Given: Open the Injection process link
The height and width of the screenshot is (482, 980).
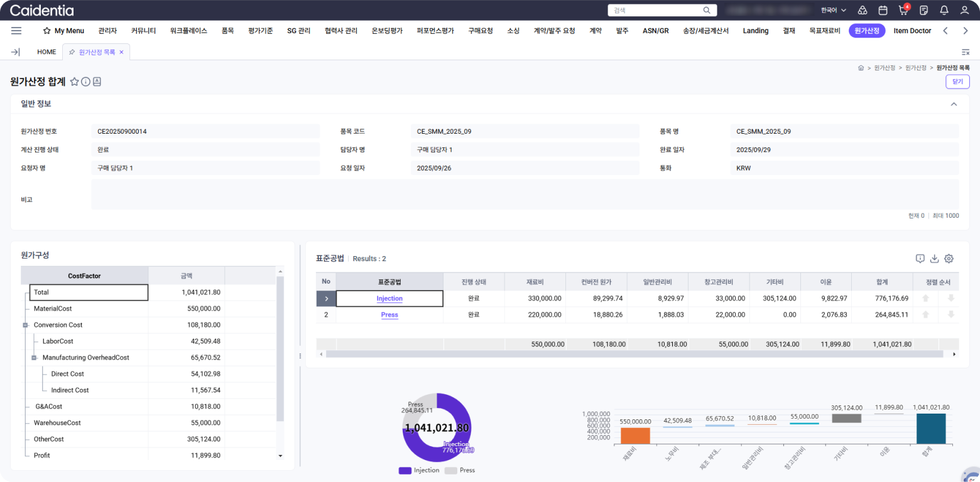Looking at the screenshot, I should point(389,299).
